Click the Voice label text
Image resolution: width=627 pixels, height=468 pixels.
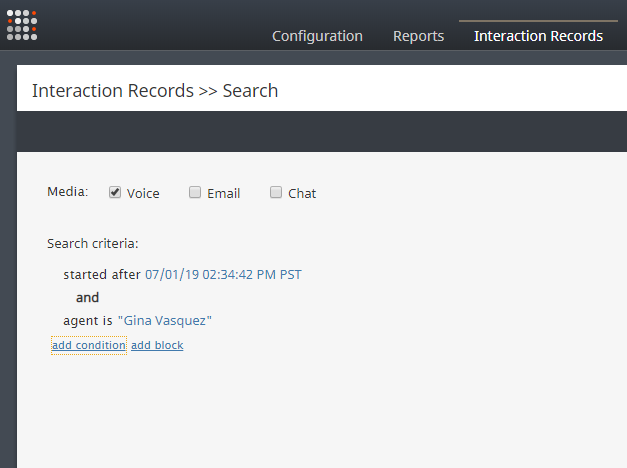tap(143, 194)
